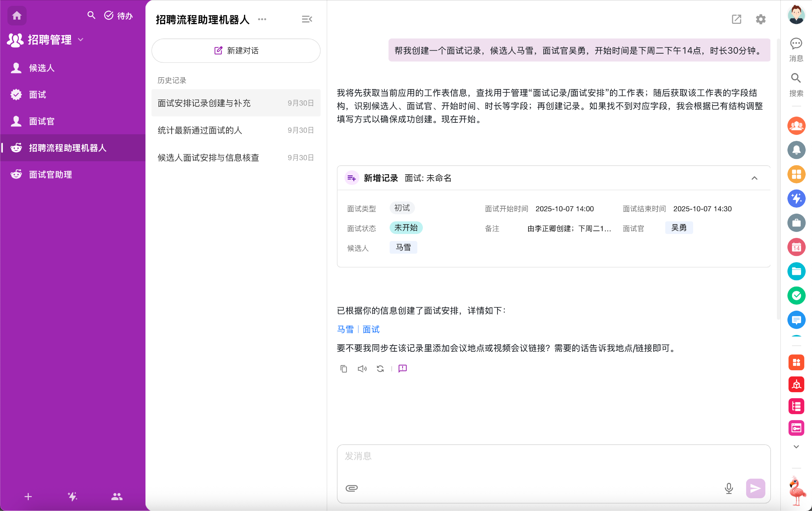Regenerate the response with the refresh icon

(x=380, y=369)
